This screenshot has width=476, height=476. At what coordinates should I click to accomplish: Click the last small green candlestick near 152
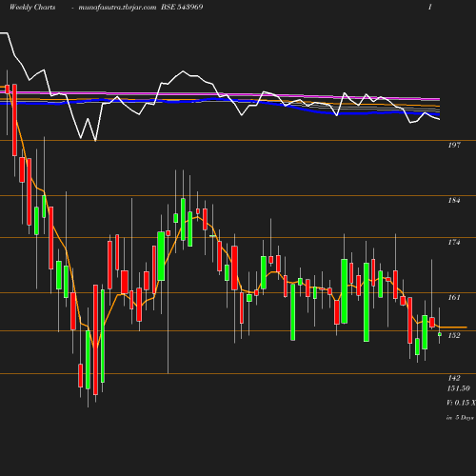(440, 334)
